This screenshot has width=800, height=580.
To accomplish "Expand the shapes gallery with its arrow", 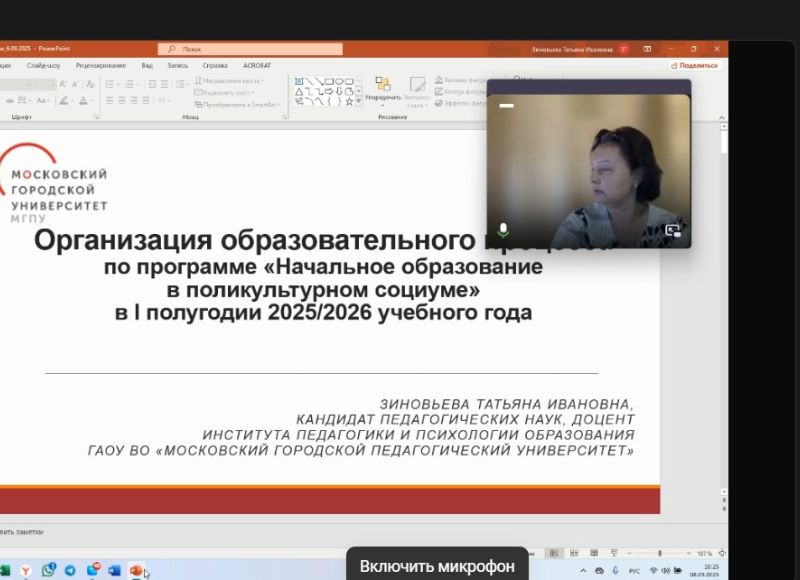I will pyautogui.click(x=359, y=101).
